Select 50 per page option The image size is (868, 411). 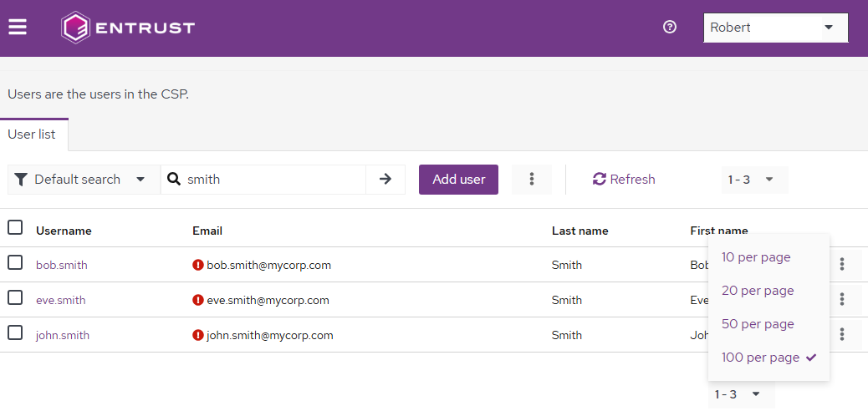coord(758,324)
